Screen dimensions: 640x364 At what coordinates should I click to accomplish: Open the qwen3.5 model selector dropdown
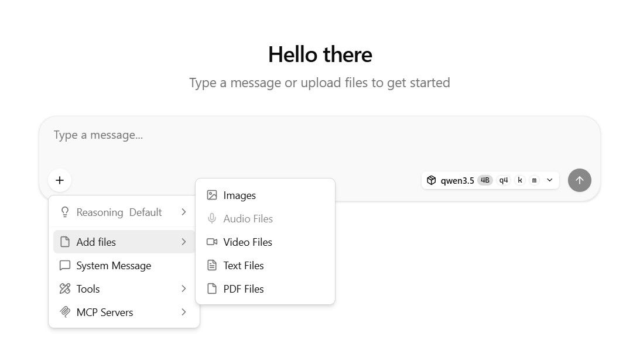(x=490, y=180)
